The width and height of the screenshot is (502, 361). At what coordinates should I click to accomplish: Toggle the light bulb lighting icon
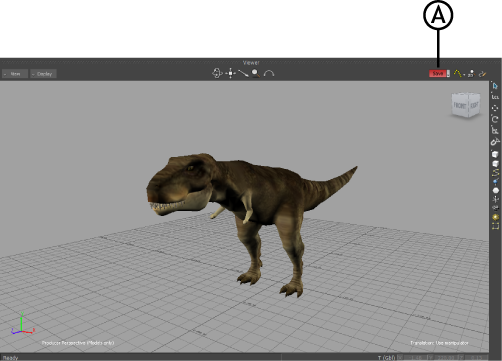pos(495,217)
